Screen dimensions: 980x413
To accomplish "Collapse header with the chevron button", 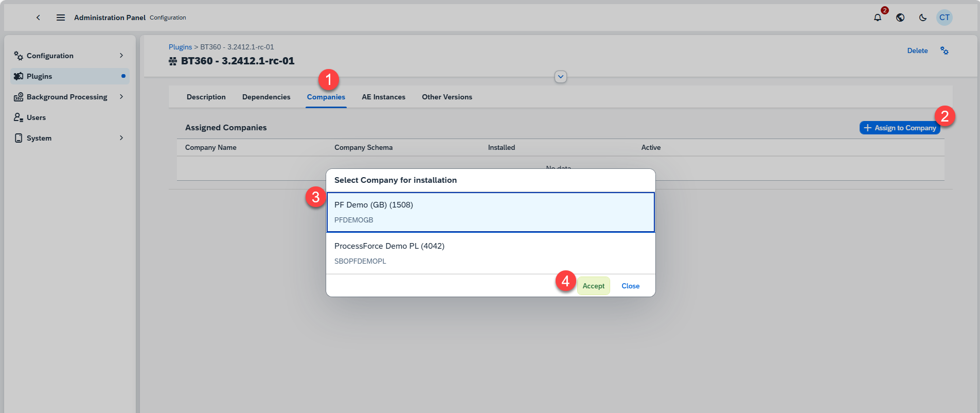I will click(561, 77).
